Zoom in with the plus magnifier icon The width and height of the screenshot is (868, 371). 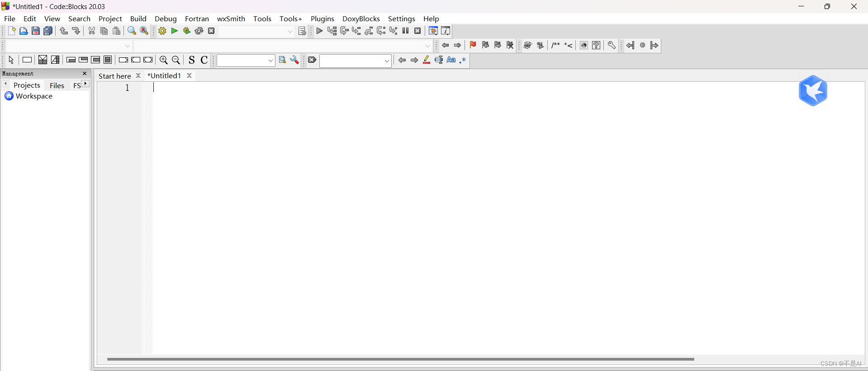[x=164, y=61]
